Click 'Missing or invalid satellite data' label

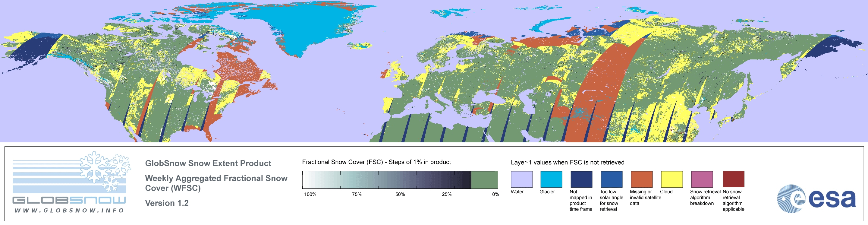[646, 197]
